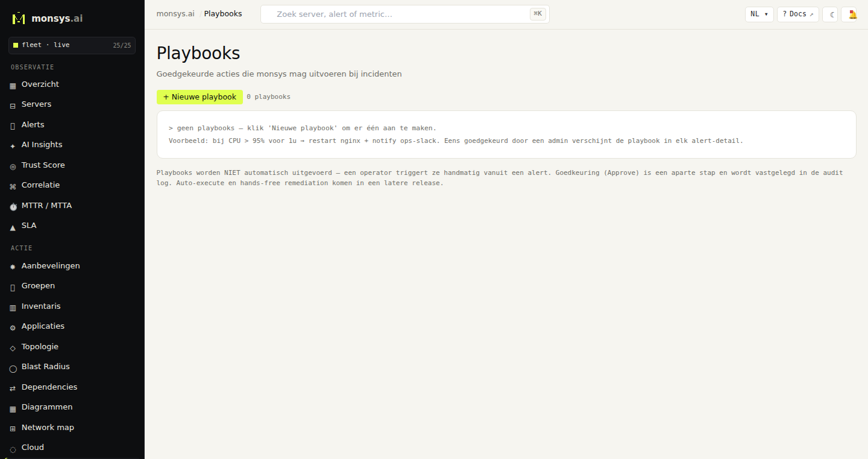Image resolution: width=868 pixels, height=459 pixels.
Task: Click the Applicaties gear icon
Action: 13,328
